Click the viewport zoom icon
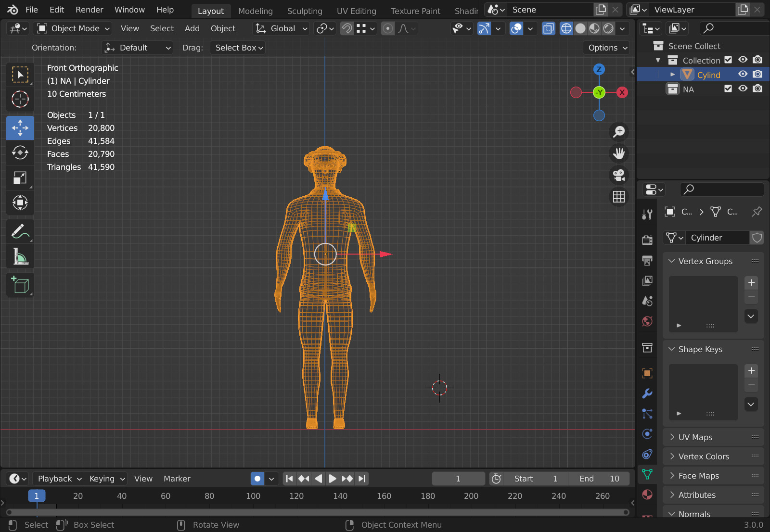This screenshot has width=770, height=532. pyautogui.click(x=619, y=131)
